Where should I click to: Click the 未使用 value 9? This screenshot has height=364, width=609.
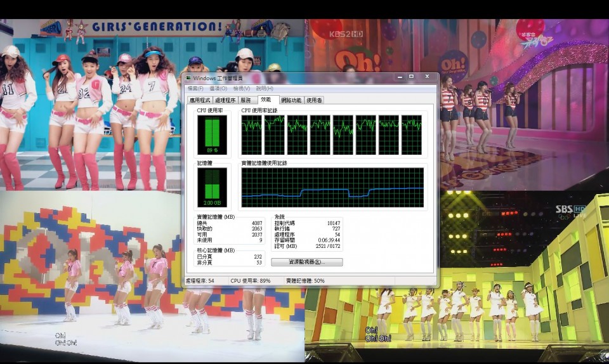(x=261, y=240)
